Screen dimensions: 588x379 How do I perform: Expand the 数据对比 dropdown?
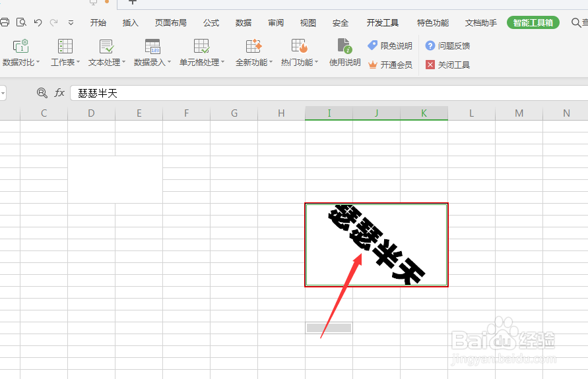pos(38,62)
